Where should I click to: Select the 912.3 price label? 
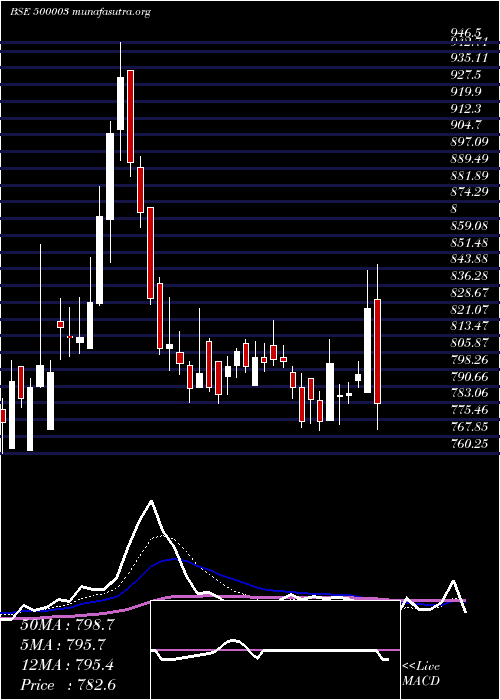pos(466,108)
